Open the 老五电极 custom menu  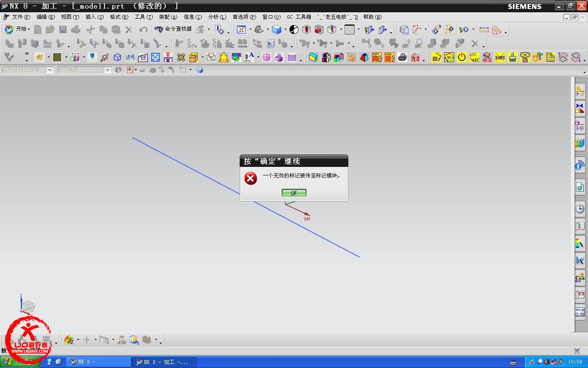(338, 17)
